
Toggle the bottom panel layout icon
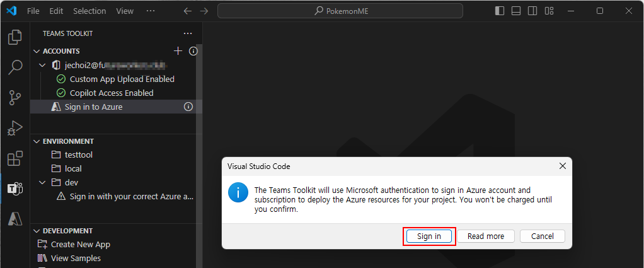[516, 11]
